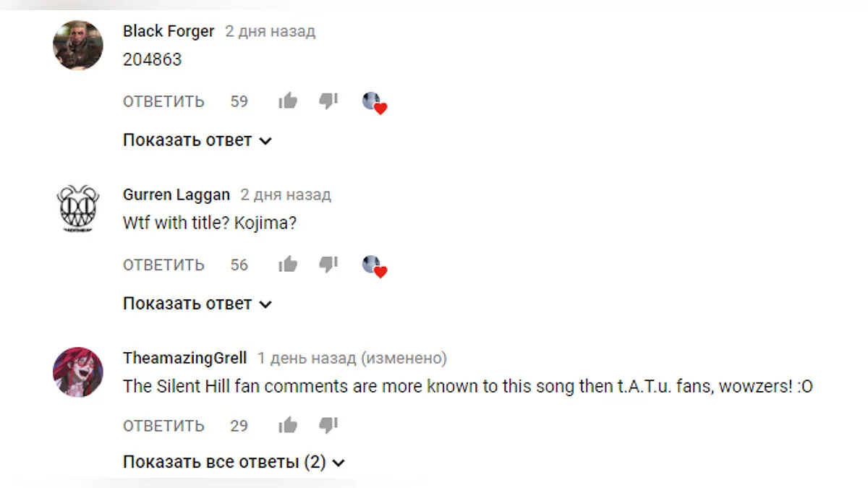Click TheamazingGrell's profile avatar

point(78,372)
